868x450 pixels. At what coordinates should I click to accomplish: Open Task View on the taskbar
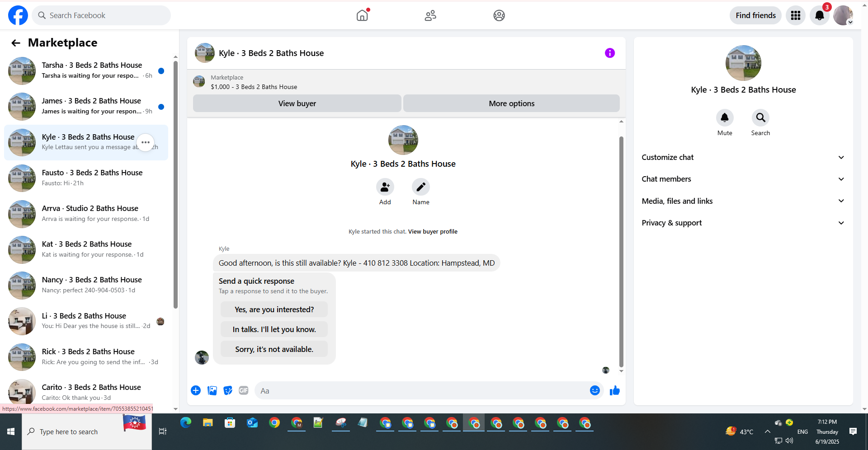[163, 431]
